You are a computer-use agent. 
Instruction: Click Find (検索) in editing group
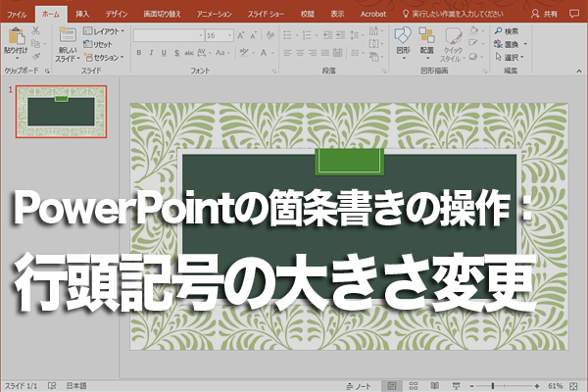(507, 31)
